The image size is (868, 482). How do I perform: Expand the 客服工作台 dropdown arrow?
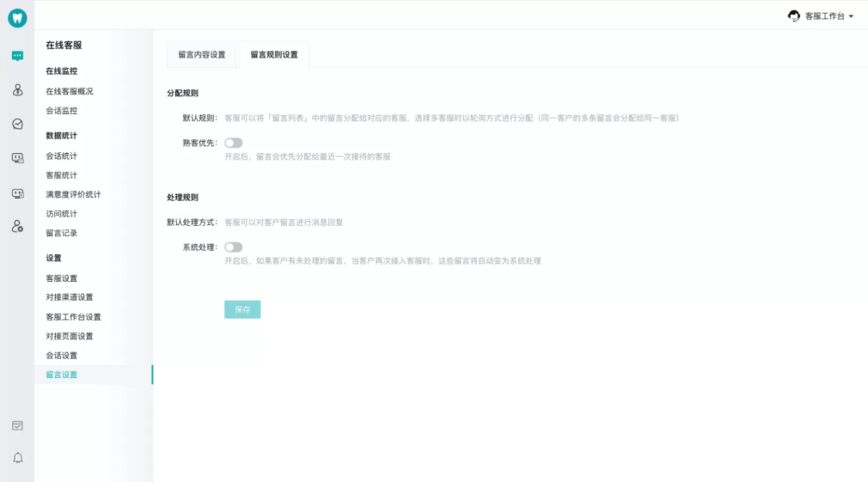pos(851,16)
